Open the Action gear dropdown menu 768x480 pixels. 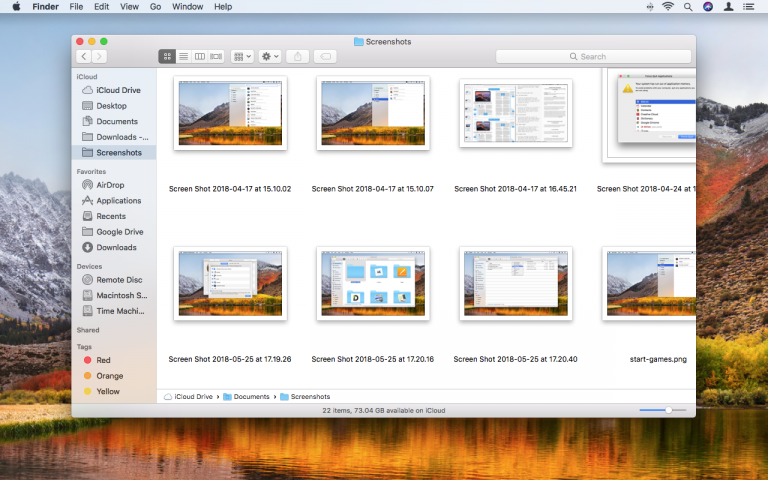[270, 56]
